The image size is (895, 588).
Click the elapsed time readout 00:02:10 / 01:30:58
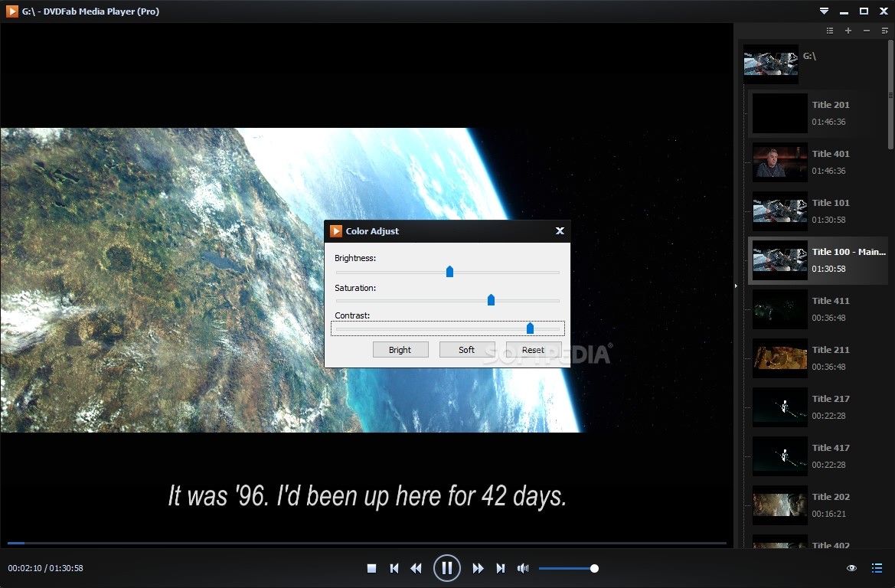click(x=46, y=568)
